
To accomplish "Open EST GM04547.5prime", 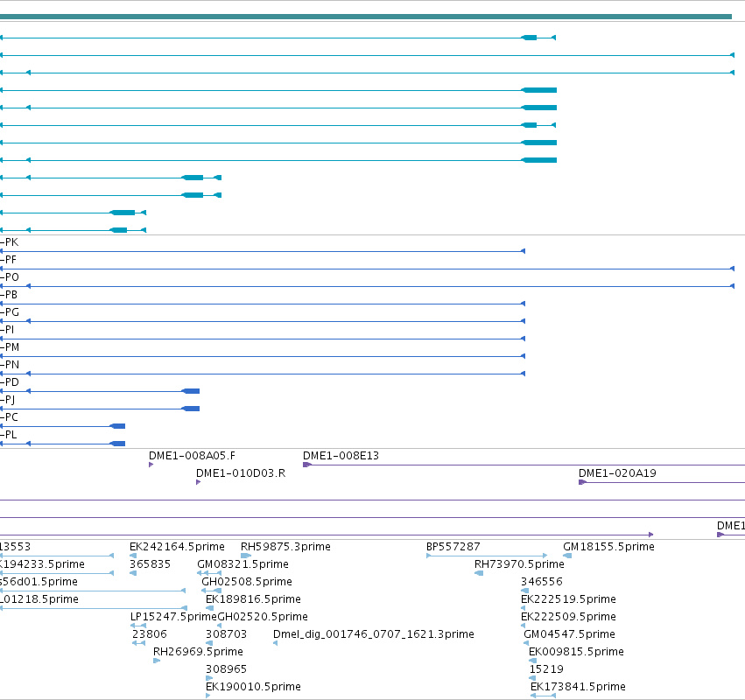I will (569, 634).
